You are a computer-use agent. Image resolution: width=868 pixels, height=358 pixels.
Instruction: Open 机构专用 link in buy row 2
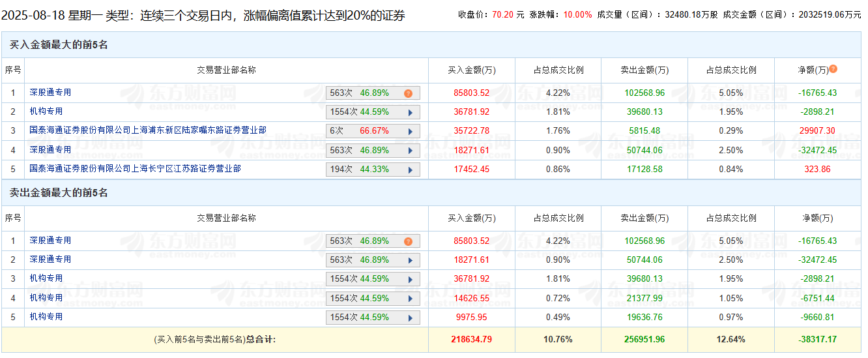(x=46, y=112)
